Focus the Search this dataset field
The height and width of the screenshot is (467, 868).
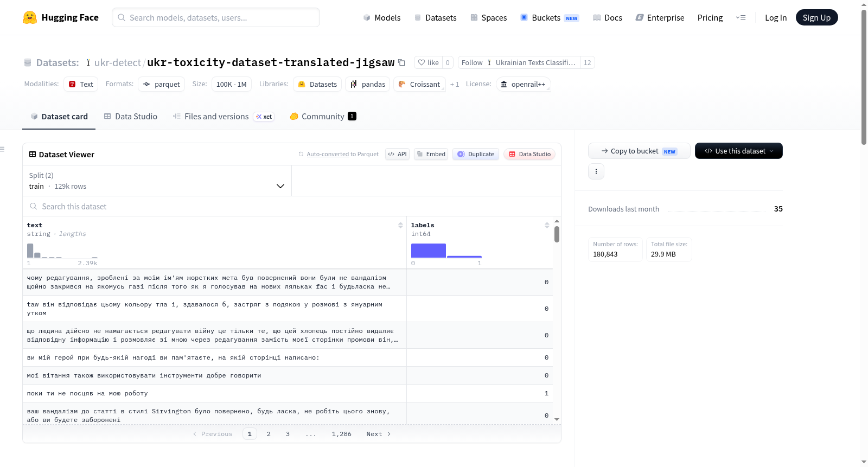[292, 206]
